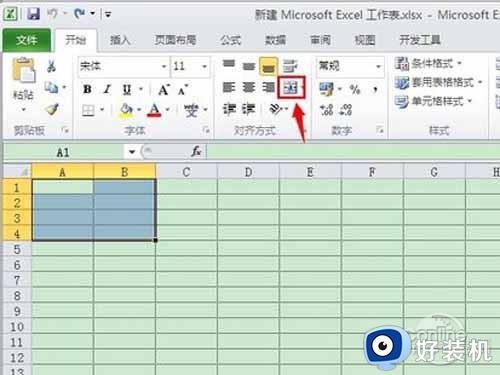Click Merge and Center button
The width and height of the screenshot is (500, 375).
point(289,88)
